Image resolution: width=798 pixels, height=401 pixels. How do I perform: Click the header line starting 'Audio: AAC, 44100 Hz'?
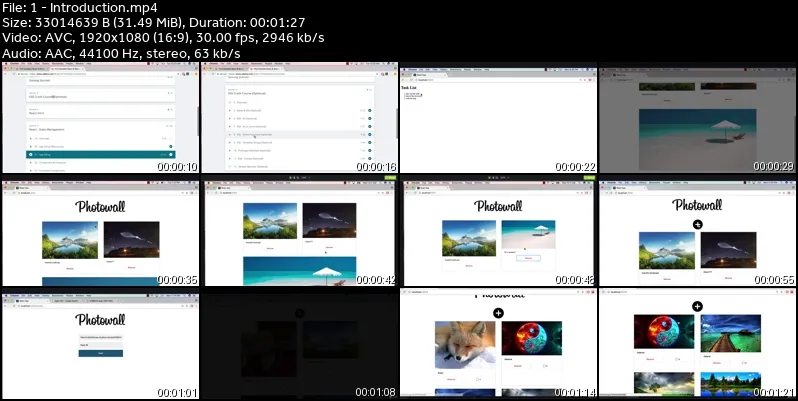[121, 53]
